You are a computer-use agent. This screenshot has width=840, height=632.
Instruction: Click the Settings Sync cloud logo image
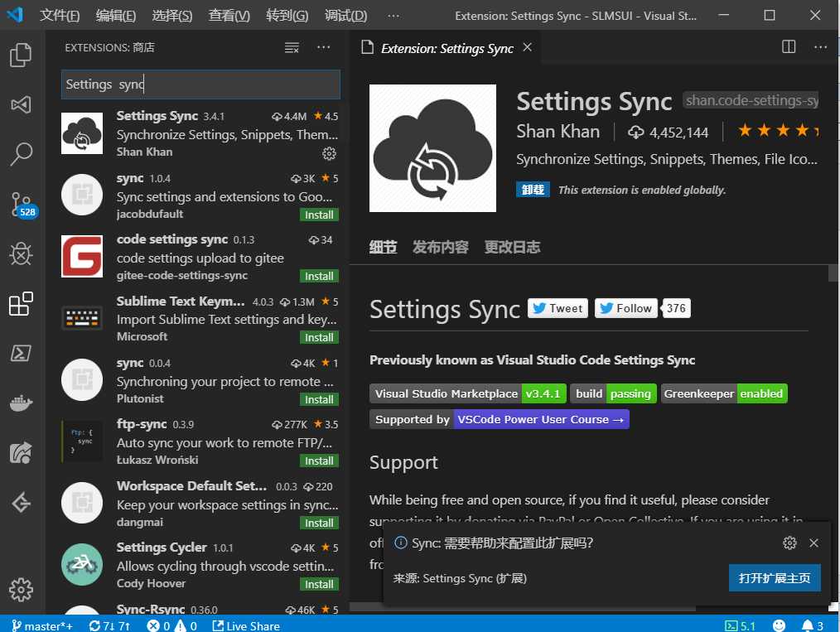click(x=433, y=148)
